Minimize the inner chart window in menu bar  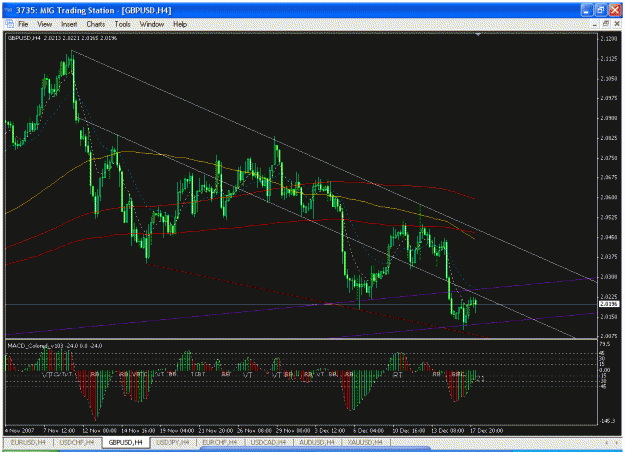pyautogui.click(x=594, y=24)
